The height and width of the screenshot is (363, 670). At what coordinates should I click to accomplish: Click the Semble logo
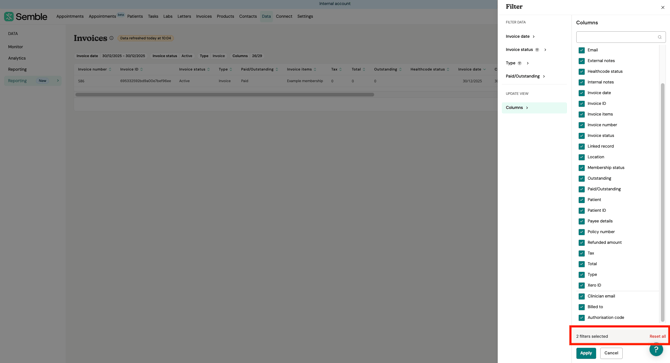click(x=26, y=17)
